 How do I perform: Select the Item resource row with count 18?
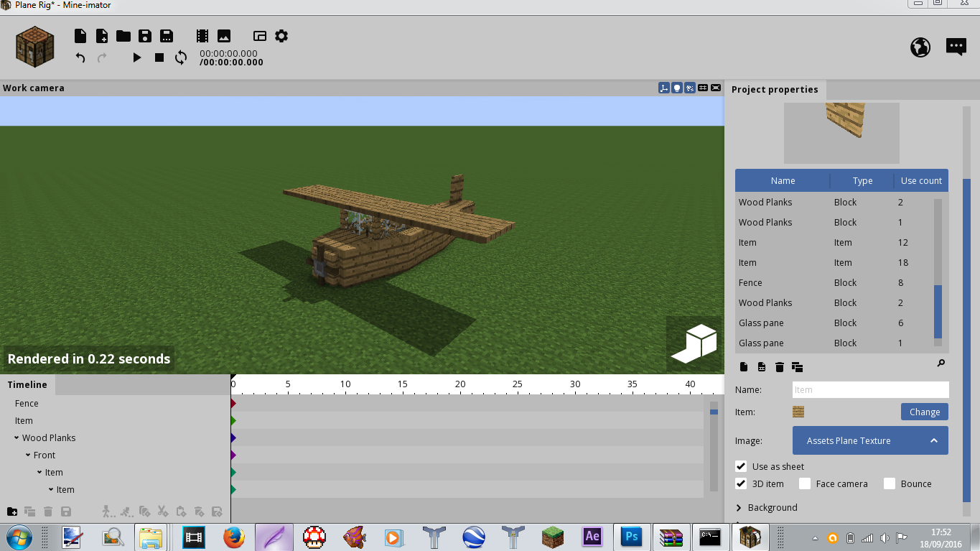point(834,262)
